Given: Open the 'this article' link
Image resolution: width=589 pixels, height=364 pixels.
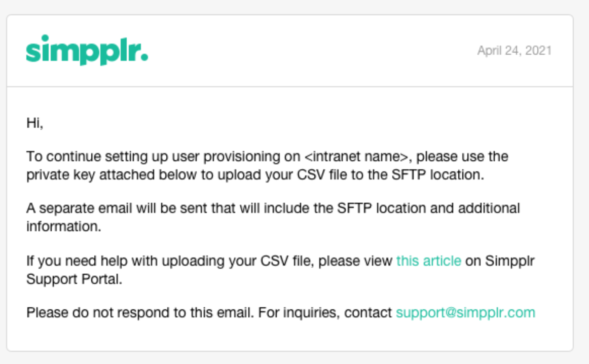Looking at the screenshot, I should click(429, 261).
